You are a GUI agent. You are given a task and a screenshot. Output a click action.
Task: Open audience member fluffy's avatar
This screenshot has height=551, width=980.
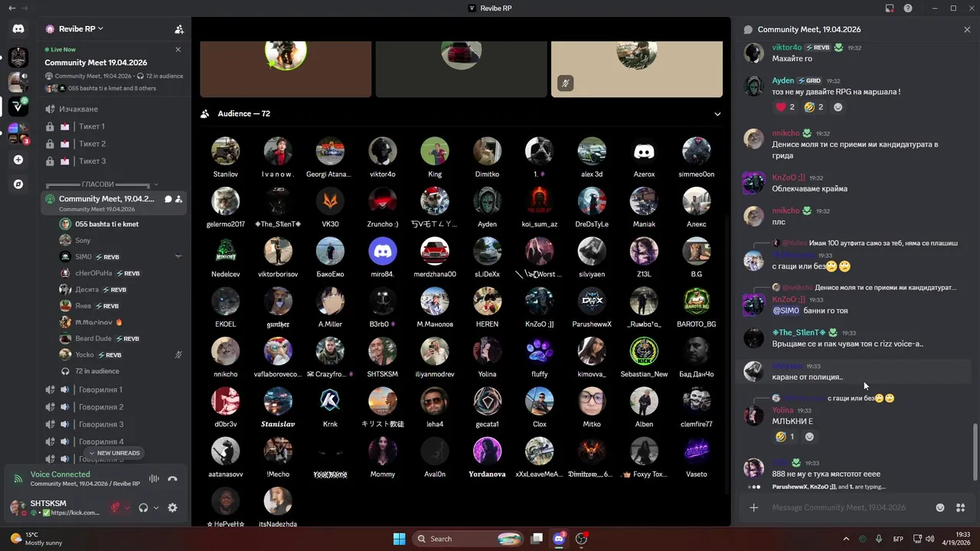point(539,350)
